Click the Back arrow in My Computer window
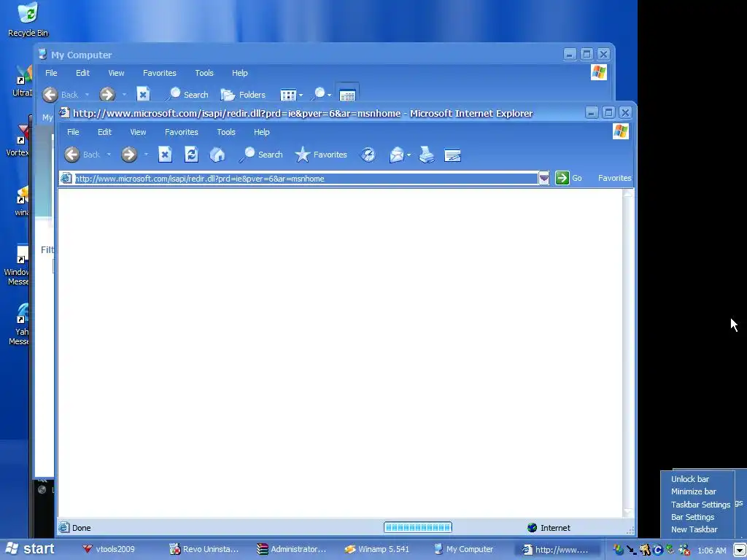 point(50,95)
